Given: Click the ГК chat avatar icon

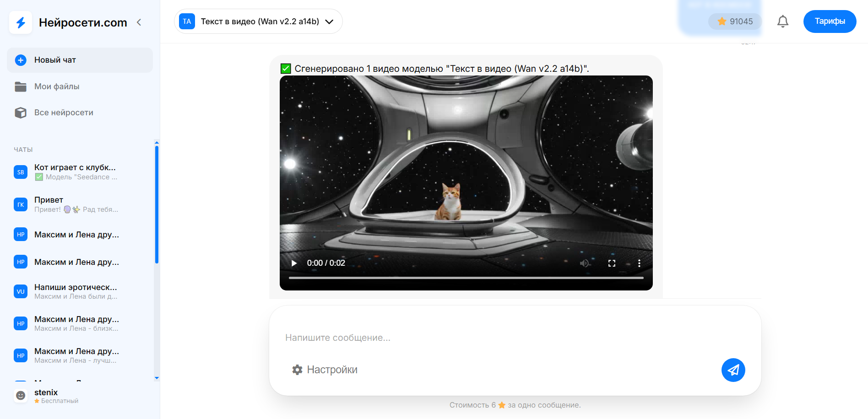Looking at the screenshot, I should [21, 204].
